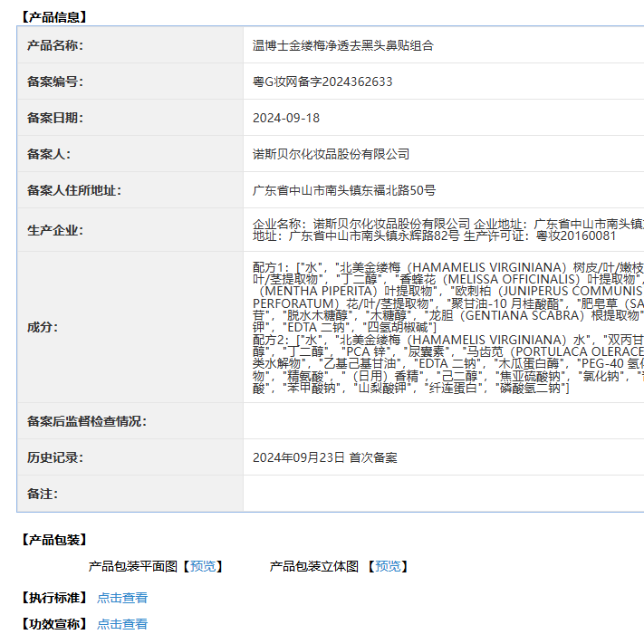Select filing number 粤G妆网备字2024362633

(322, 82)
